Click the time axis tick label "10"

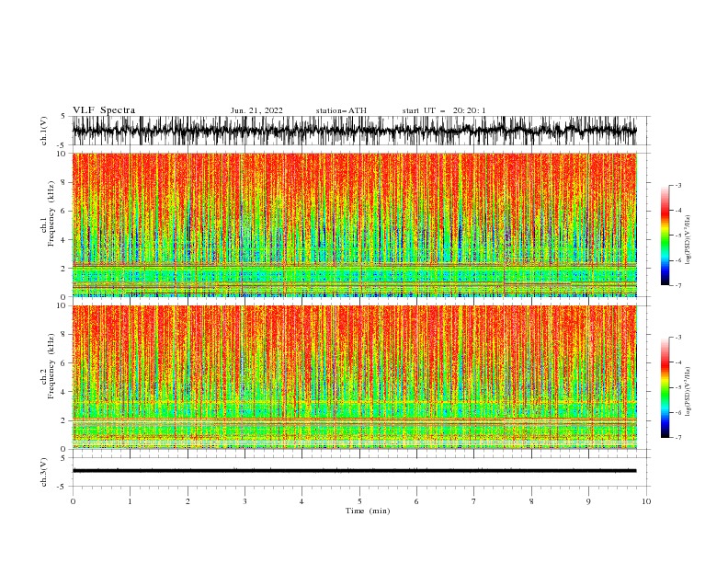click(x=646, y=501)
